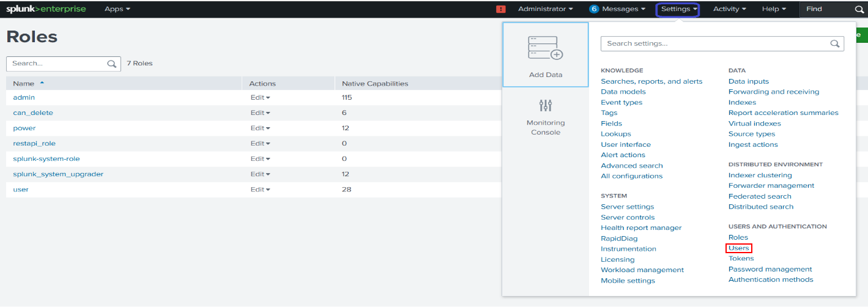Open the Monitoring Console icon
The image size is (868, 307).
pyautogui.click(x=546, y=106)
